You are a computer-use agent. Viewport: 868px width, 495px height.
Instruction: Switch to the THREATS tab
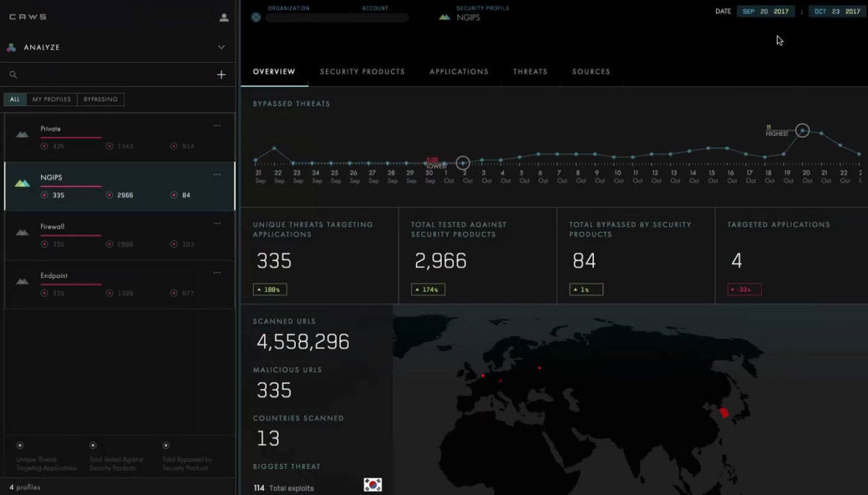click(530, 72)
